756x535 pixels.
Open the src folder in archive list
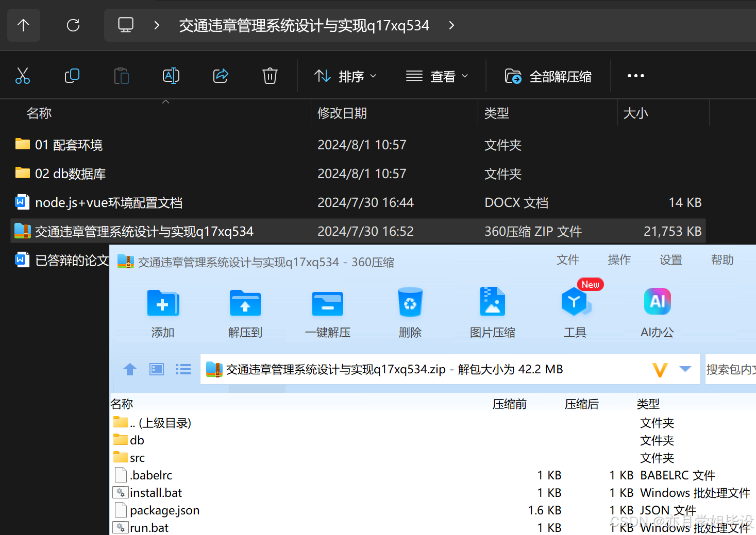tap(137, 457)
